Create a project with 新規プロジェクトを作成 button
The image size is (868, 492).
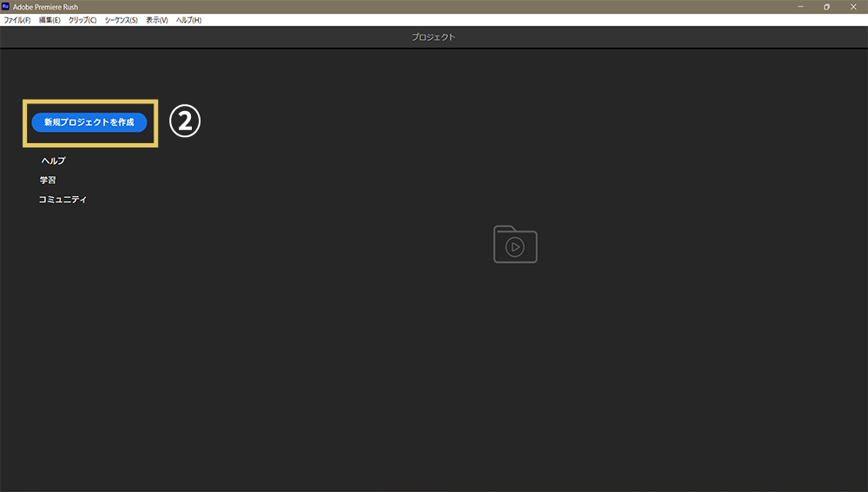[x=89, y=122]
